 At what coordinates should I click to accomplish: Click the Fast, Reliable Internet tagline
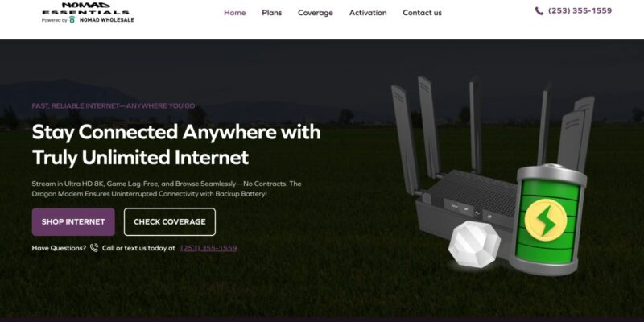click(114, 105)
